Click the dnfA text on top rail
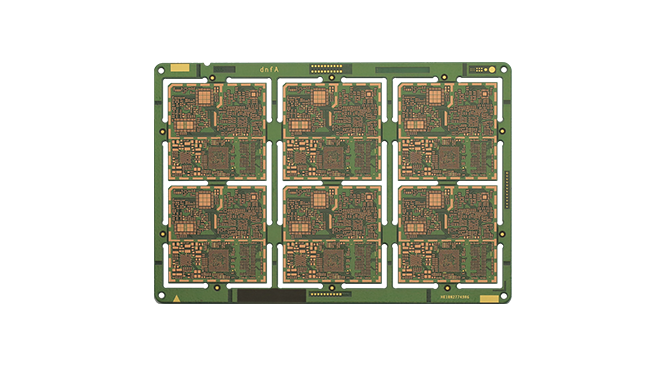The image size is (665, 365). click(x=269, y=69)
